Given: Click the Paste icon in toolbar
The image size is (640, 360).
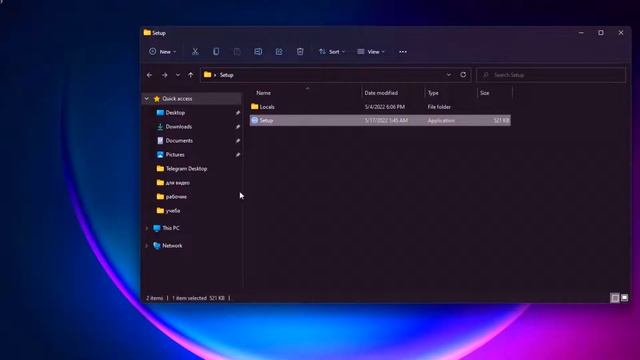Looking at the screenshot, I should [237, 51].
